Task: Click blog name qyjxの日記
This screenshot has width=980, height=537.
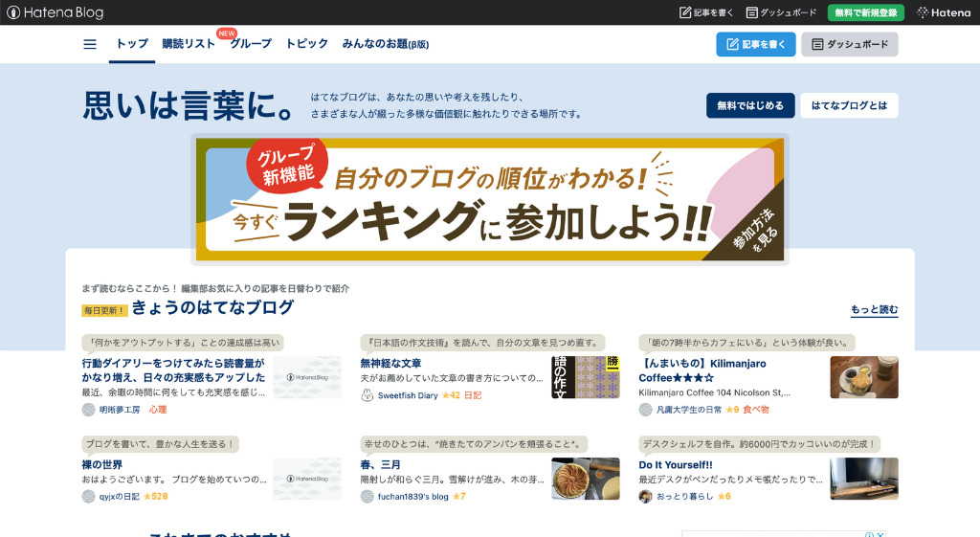Action: tap(119, 497)
